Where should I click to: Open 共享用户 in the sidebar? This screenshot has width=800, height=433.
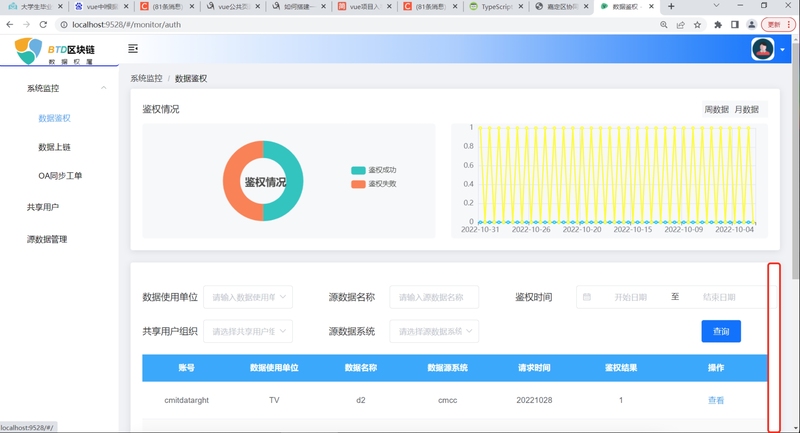click(43, 207)
